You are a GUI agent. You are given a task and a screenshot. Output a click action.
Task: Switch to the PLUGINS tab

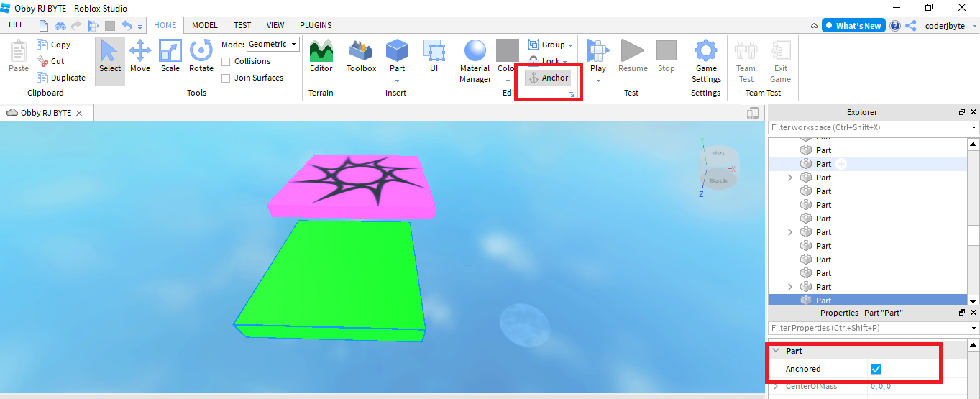316,25
